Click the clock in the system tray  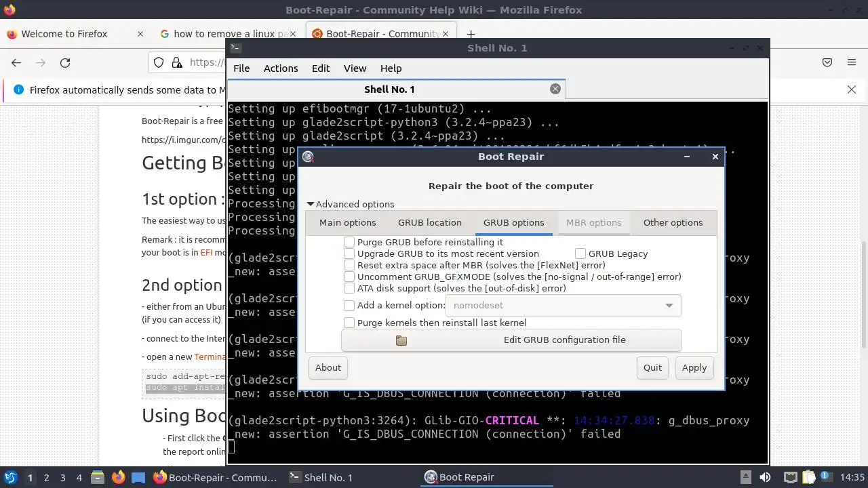[x=852, y=477]
